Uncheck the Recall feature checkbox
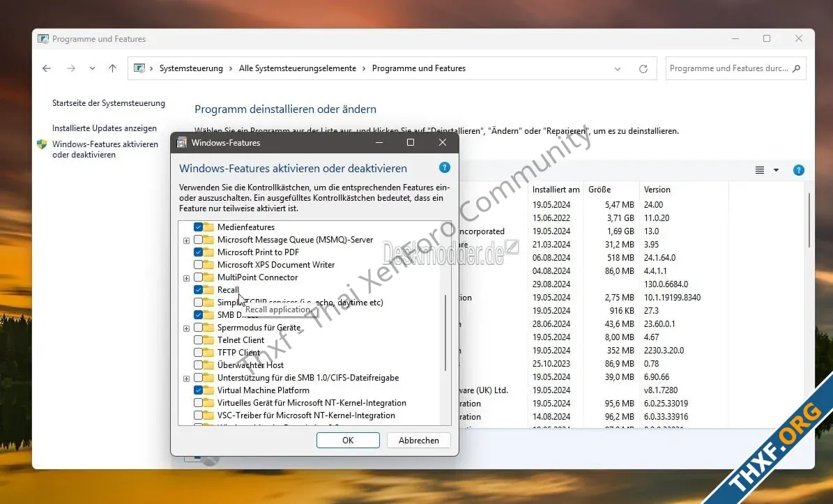The height and width of the screenshot is (504, 833). 198,290
